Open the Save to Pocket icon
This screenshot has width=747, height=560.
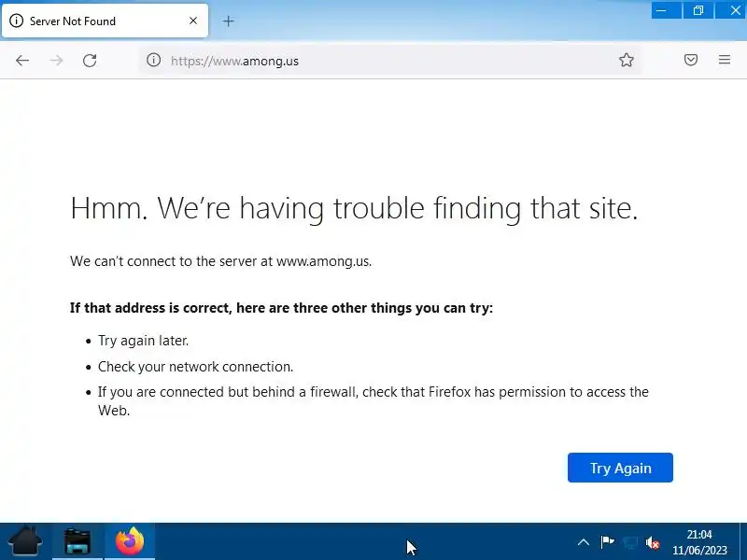691,61
